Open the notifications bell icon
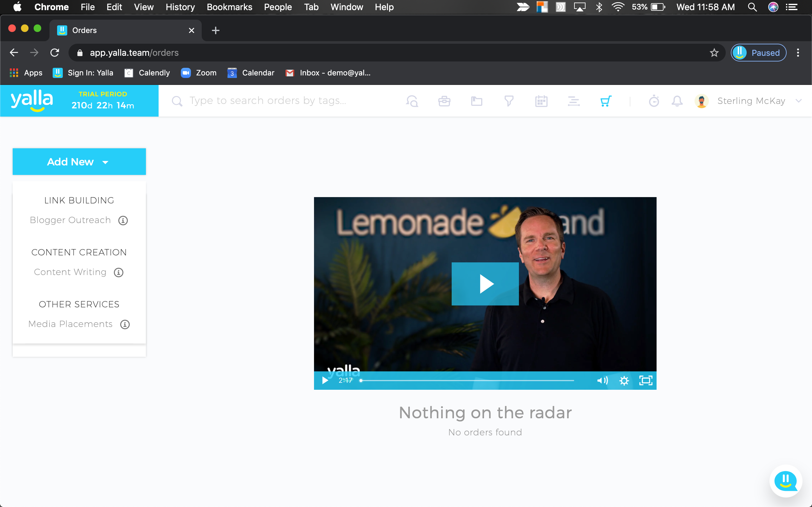Image resolution: width=812 pixels, height=507 pixels. [x=677, y=101]
